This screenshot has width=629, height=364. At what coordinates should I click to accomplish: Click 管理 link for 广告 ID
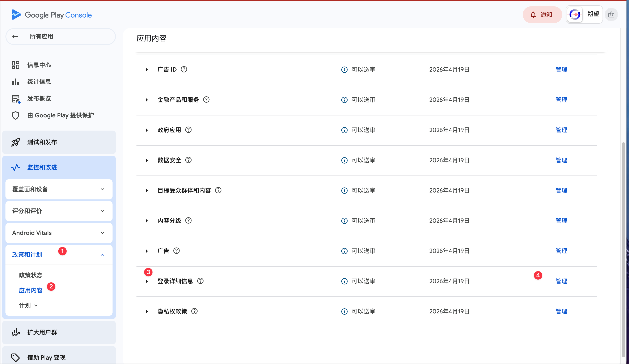561,69
